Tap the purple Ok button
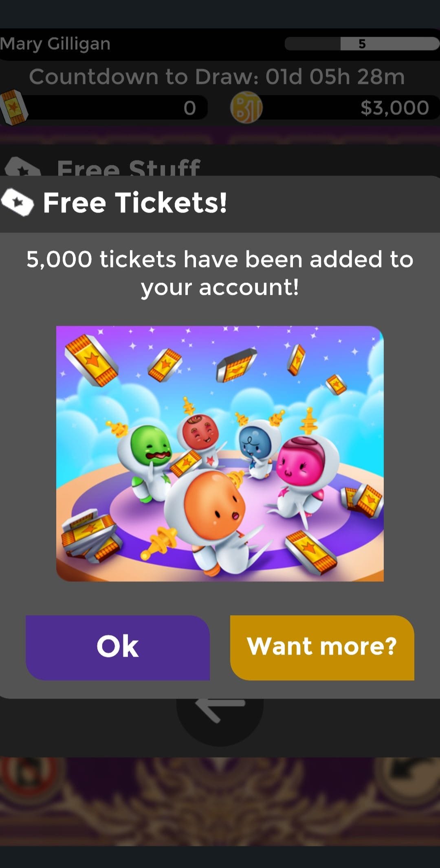440x868 pixels. 118,647
